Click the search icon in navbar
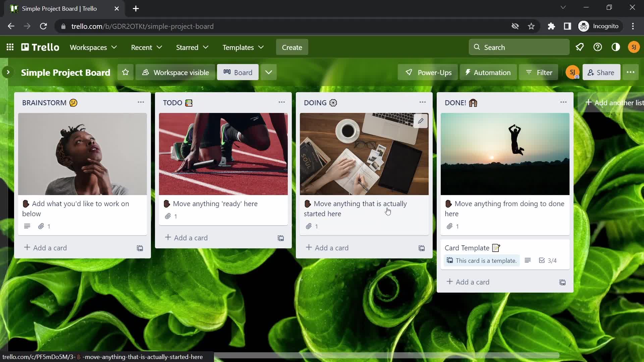The width and height of the screenshot is (644, 362). [477, 47]
